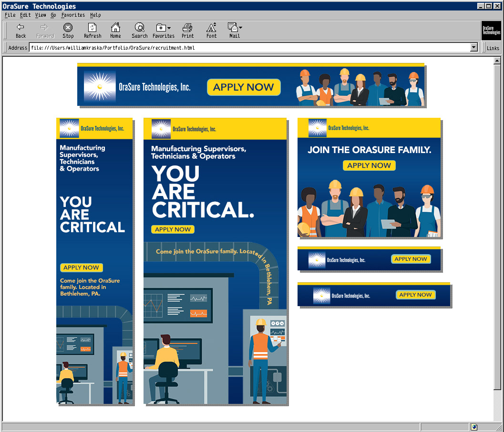Open the Help menu
Image resolution: width=504 pixels, height=432 pixels.
click(x=95, y=15)
